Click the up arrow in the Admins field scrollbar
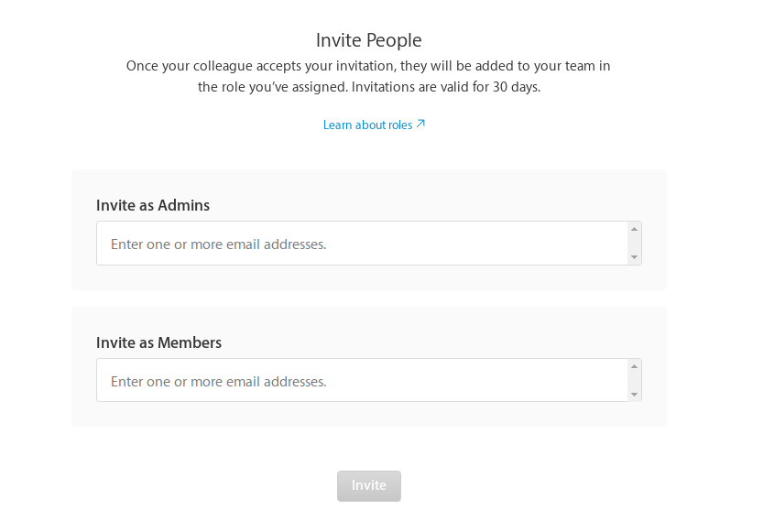Screen dimensions: 774x532 [634, 229]
